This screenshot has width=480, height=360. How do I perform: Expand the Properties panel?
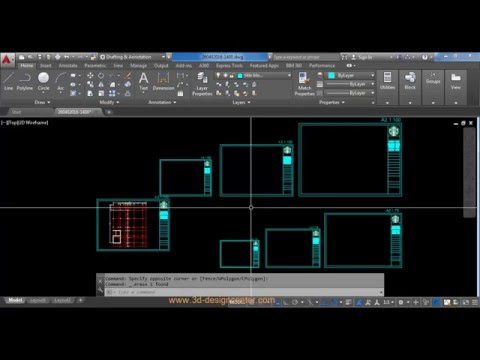332,102
